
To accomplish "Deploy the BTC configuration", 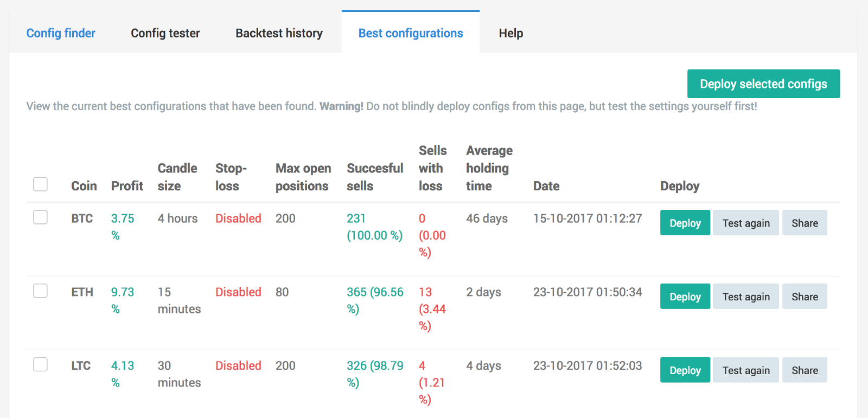I will pos(685,223).
